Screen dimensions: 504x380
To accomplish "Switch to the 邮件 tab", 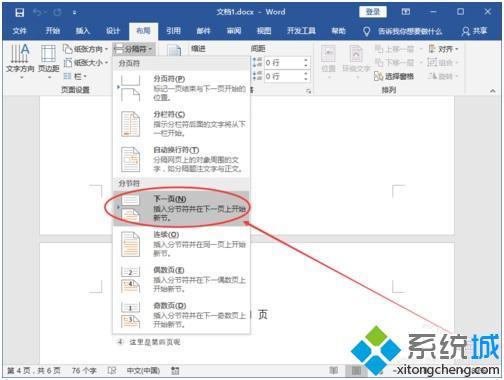I will pyautogui.click(x=204, y=31).
